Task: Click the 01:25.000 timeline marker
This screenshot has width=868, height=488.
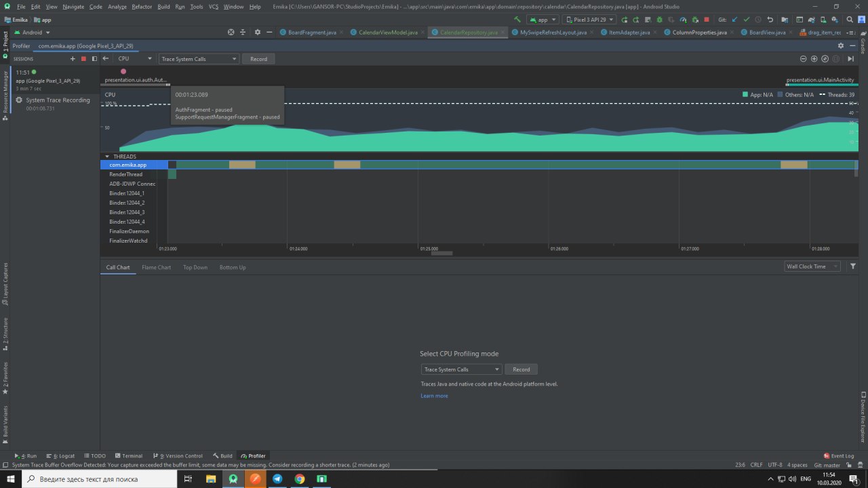Action: click(429, 249)
